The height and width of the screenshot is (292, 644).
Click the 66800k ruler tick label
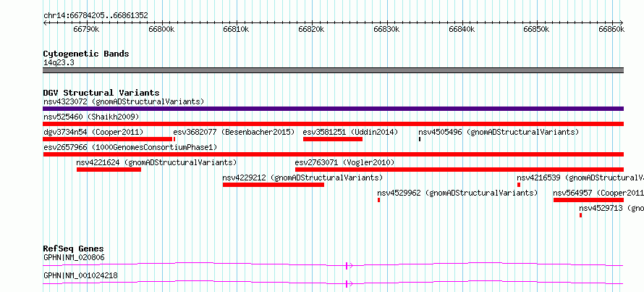tap(161, 29)
